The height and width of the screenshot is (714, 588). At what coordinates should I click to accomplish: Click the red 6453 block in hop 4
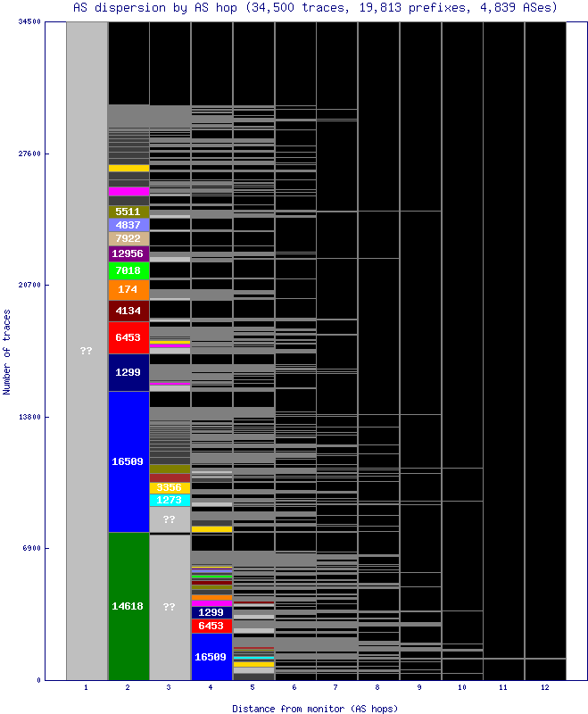[x=211, y=627]
